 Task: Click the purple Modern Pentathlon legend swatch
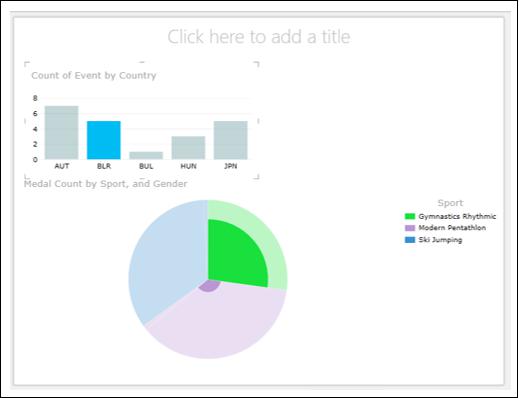click(410, 228)
